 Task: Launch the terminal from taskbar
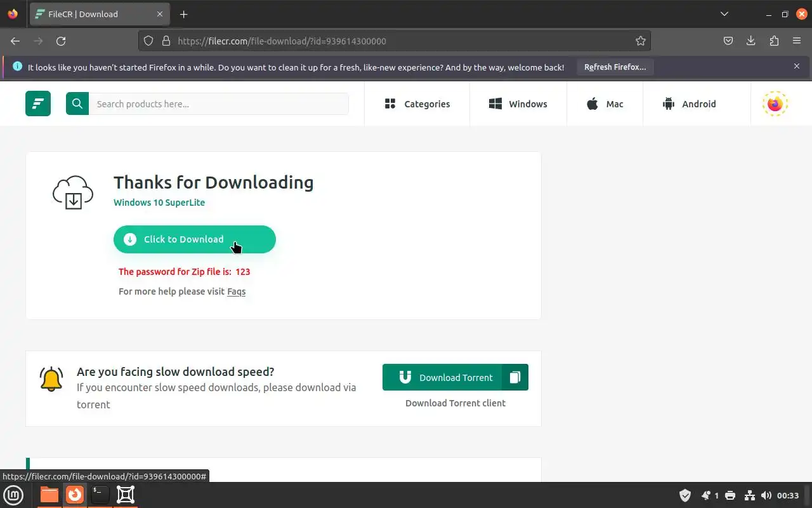100,495
